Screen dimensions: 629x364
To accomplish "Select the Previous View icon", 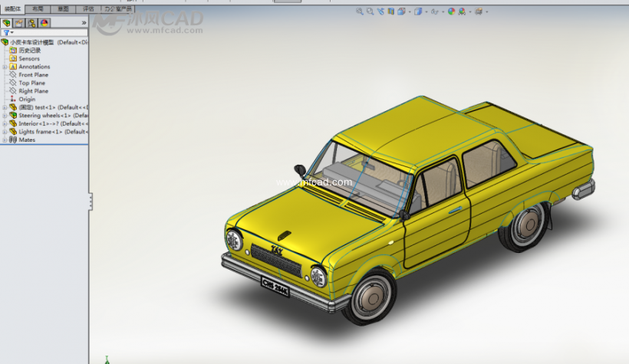I will pyautogui.click(x=380, y=11).
